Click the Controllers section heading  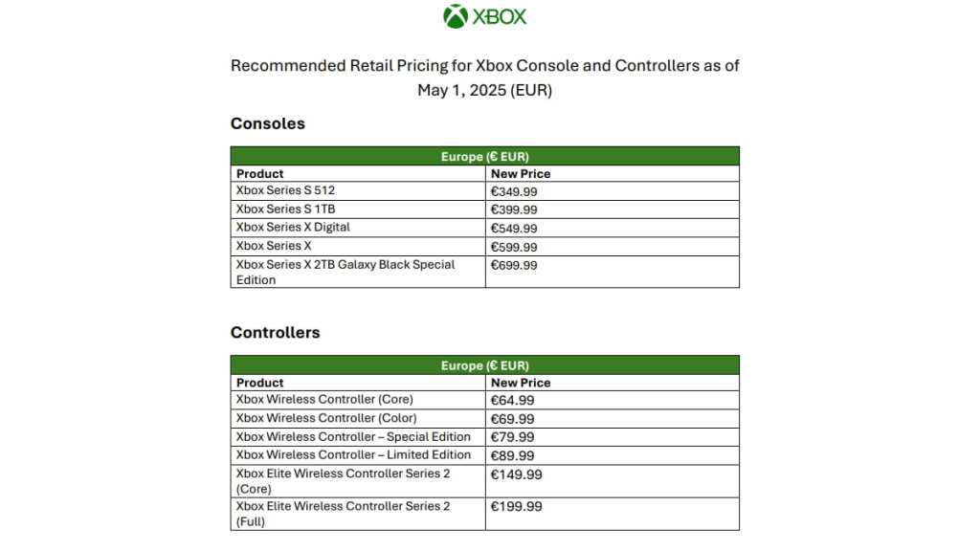pyautogui.click(x=276, y=333)
